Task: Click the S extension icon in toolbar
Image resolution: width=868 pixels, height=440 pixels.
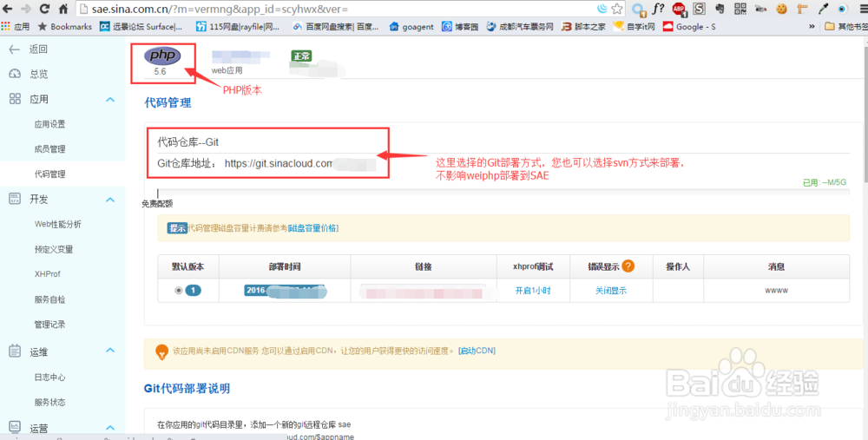Action: 699,9
